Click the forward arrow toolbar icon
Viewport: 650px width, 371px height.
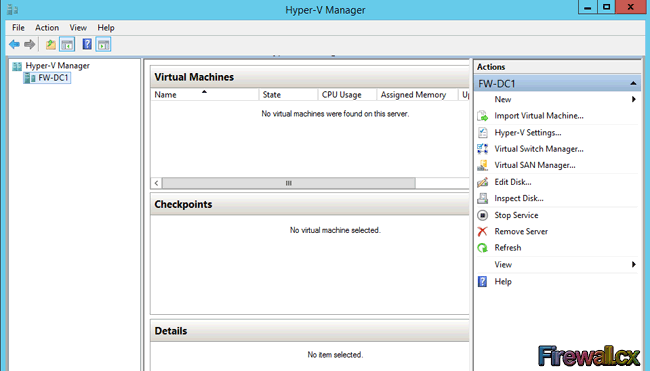coord(29,44)
